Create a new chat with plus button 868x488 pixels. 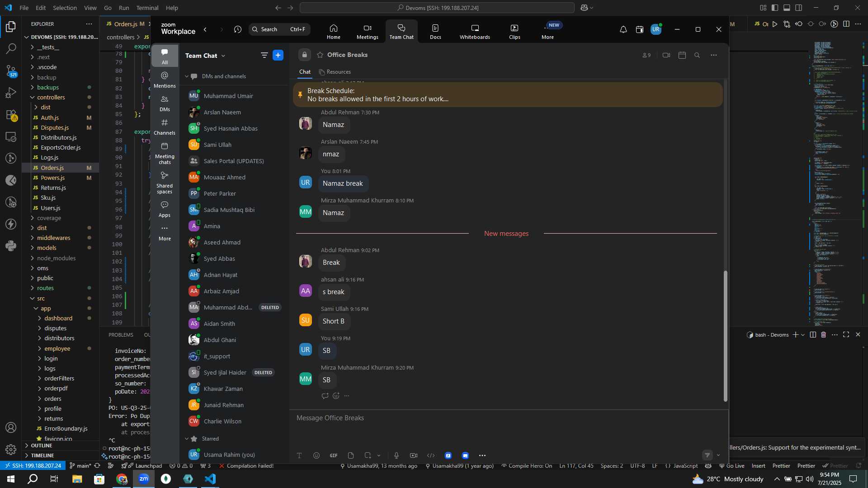(278, 55)
